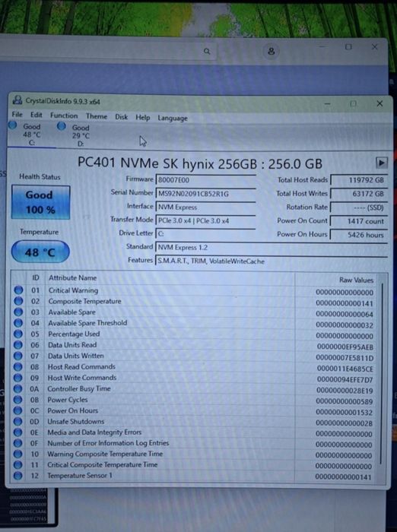
Task: Click the status icon of Controller Busy Time row
Action: [x=18, y=388]
